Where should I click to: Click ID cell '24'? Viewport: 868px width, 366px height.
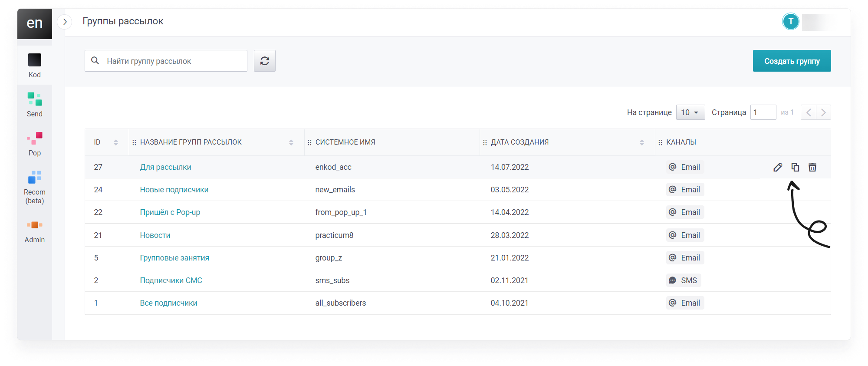[98, 190]
